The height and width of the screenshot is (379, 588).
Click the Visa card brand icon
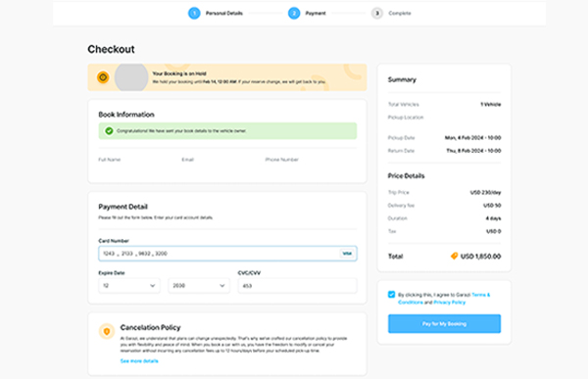(347, 254)
